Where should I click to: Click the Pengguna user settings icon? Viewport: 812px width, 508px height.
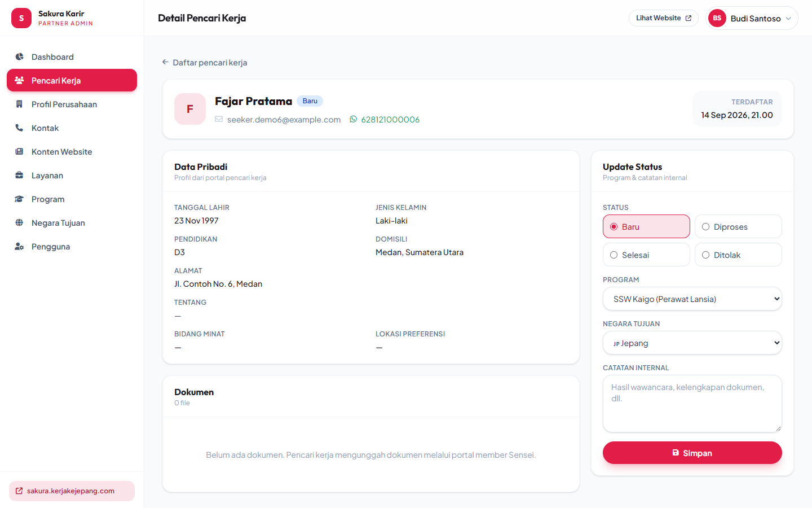19,246
